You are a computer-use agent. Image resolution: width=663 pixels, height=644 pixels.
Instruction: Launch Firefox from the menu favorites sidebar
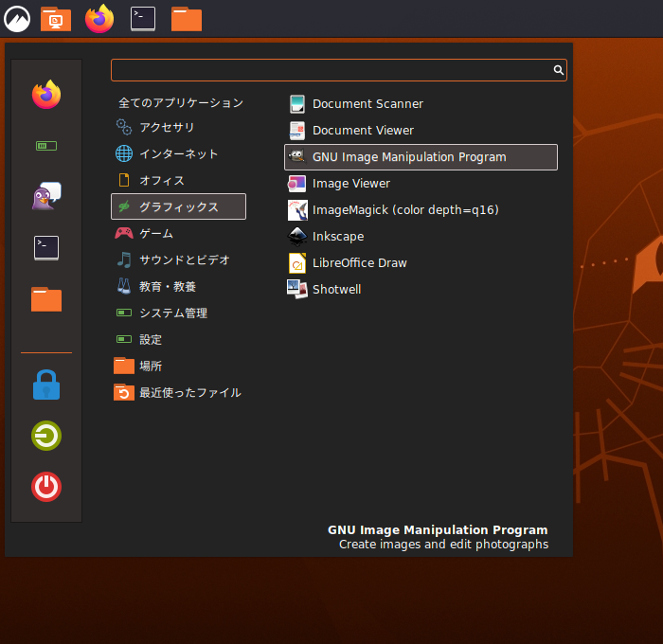click(x=46, y=95)
